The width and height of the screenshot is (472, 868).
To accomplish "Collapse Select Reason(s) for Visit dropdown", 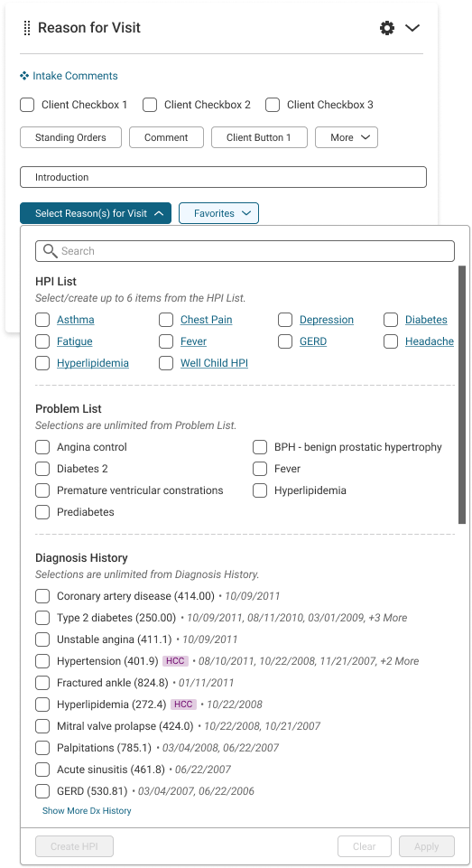I will pyautogui.click(x=96, y=213).
